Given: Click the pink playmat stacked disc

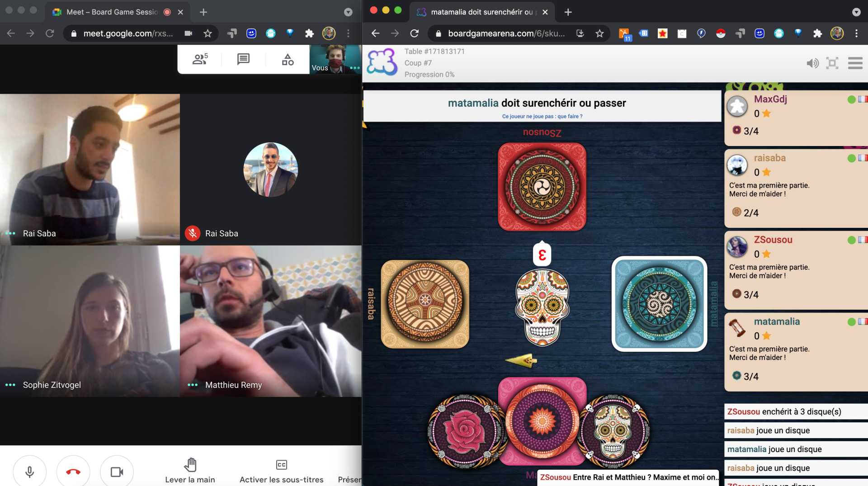Looking at the screenshot, I should [x=542, y=421].
